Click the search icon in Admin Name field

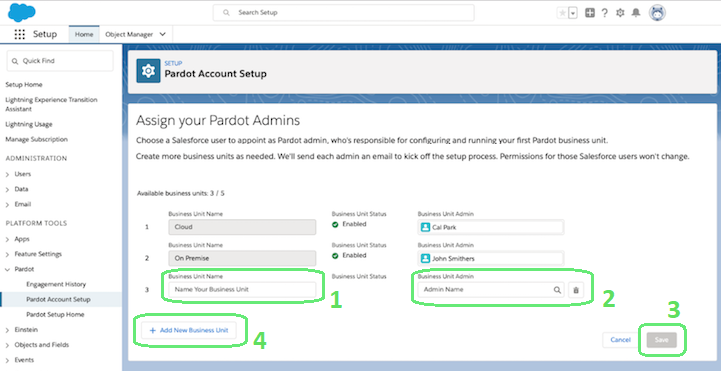pyautogui.click(x=557, y=290)
